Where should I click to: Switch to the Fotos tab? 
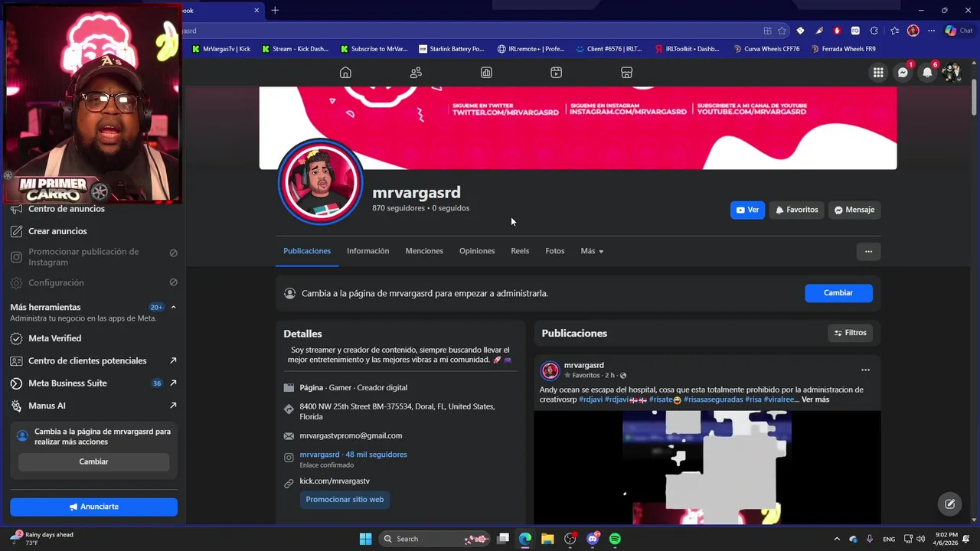[x=555, y=251]
